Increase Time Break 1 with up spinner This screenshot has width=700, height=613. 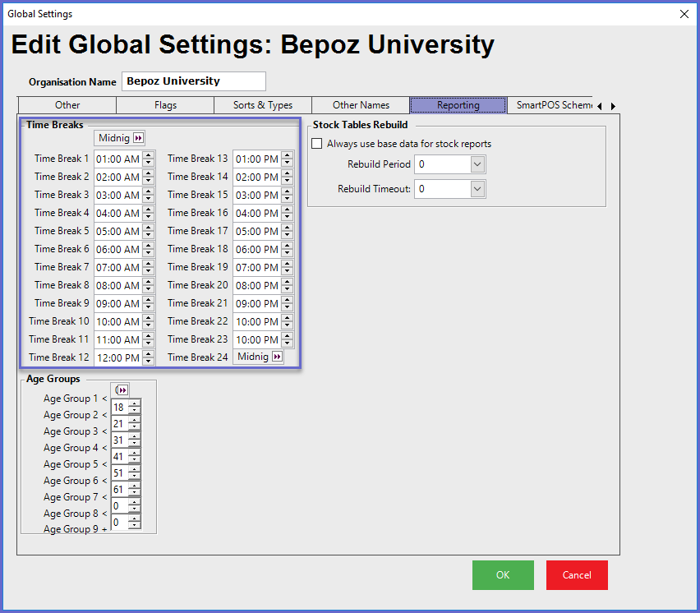[148, 154]
